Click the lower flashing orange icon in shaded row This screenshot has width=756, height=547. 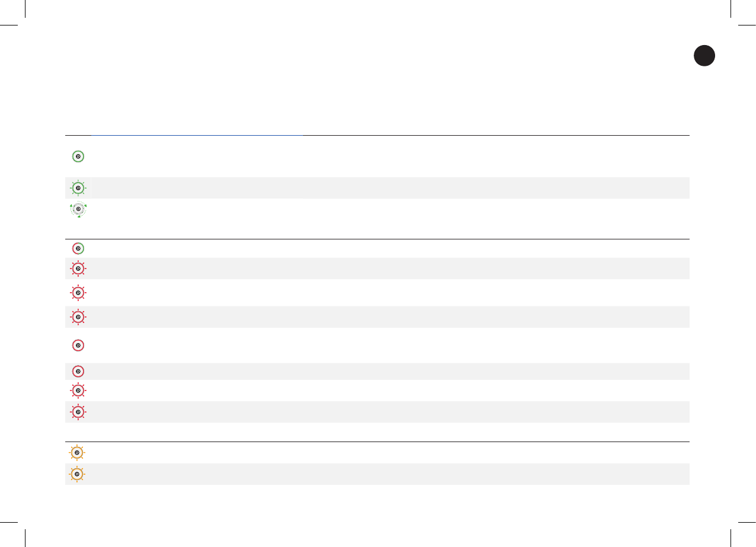[77, 474]
